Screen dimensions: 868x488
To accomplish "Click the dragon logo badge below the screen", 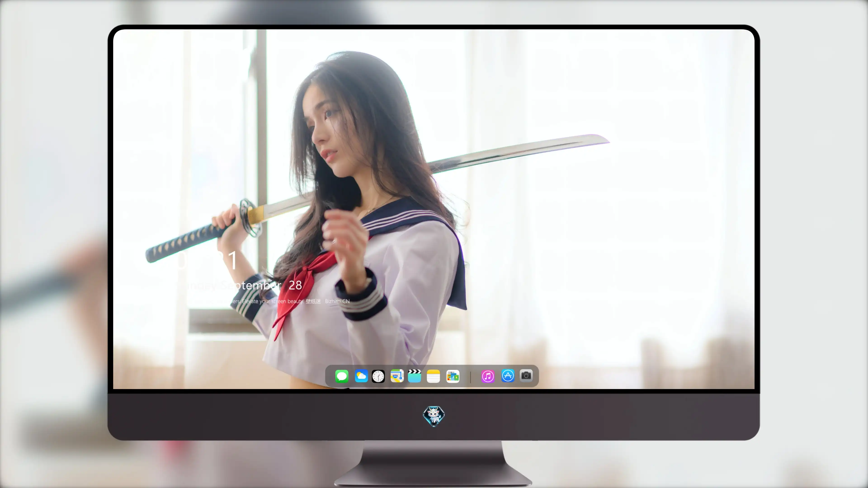I will pyautogui.click(x=434, y=416).
